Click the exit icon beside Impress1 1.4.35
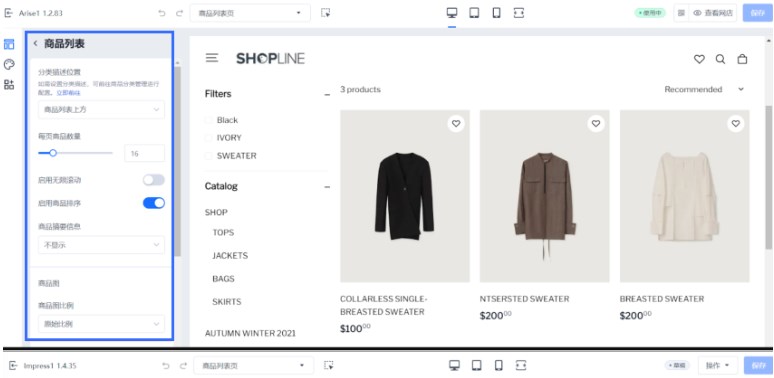The image size is (774, 378). tap(12, 366)
